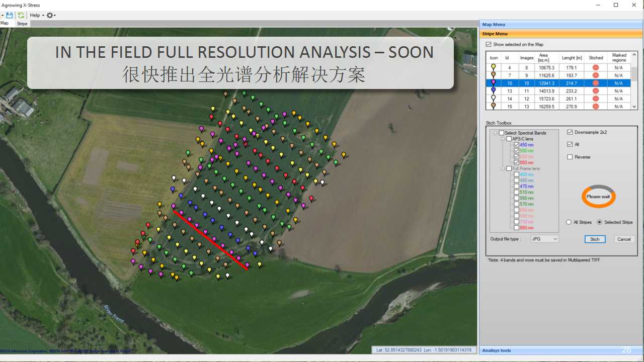Enable the Reverse checkbox
644x362 pixels.
tap(570, 157)
